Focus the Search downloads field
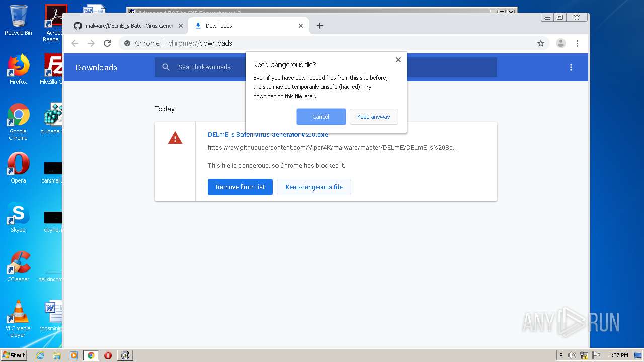 click(326, 67)
